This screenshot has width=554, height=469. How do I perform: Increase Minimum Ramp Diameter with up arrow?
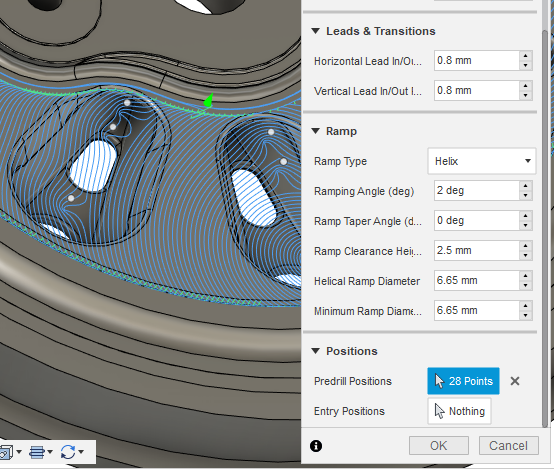point(526,306)
